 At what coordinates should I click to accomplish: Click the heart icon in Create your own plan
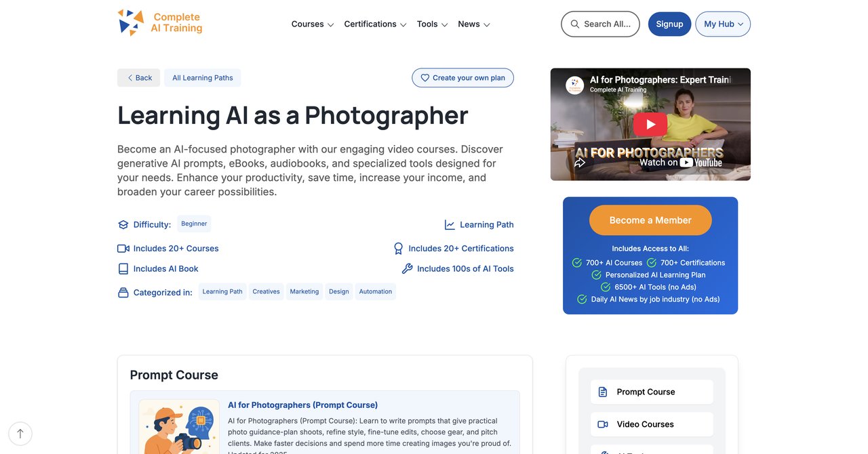[425, 78]
